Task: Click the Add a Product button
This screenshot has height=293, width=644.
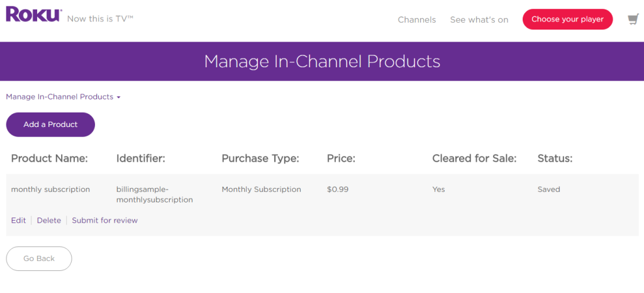Action: pyautogui.click(x=50, y=124)
